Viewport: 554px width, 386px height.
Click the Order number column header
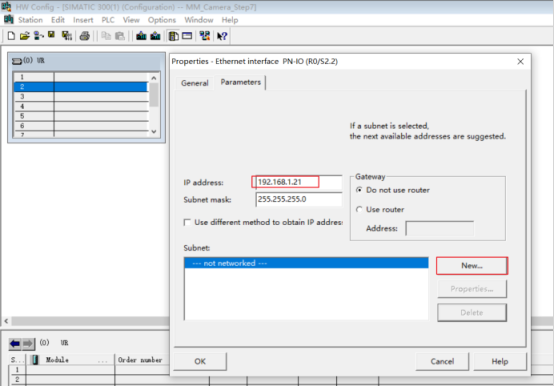coord(141,360)
